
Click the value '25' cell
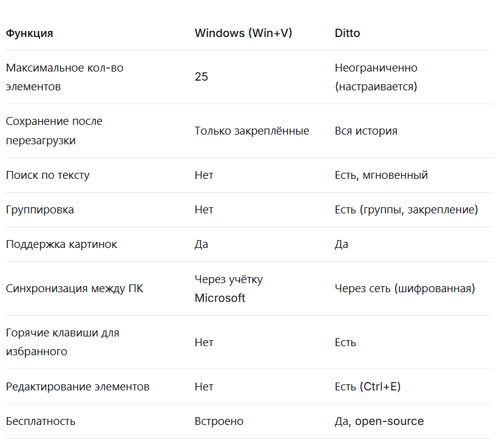(201, 77)
